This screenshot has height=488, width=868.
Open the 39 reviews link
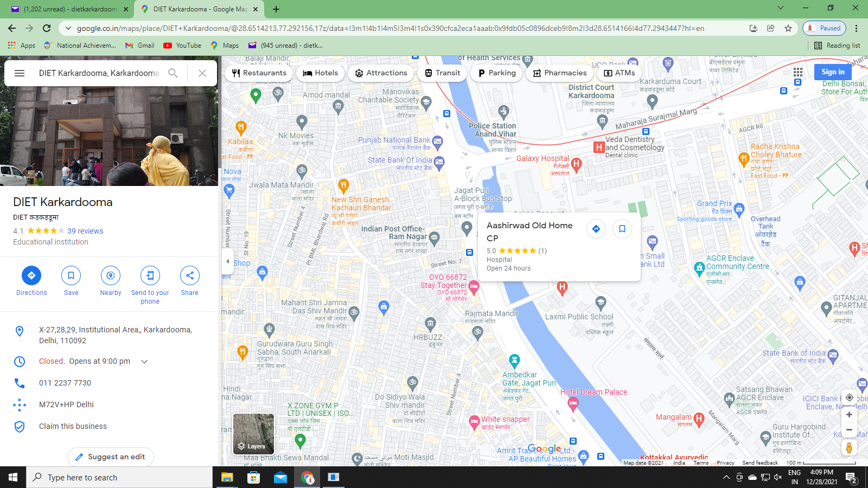(85, 231)
